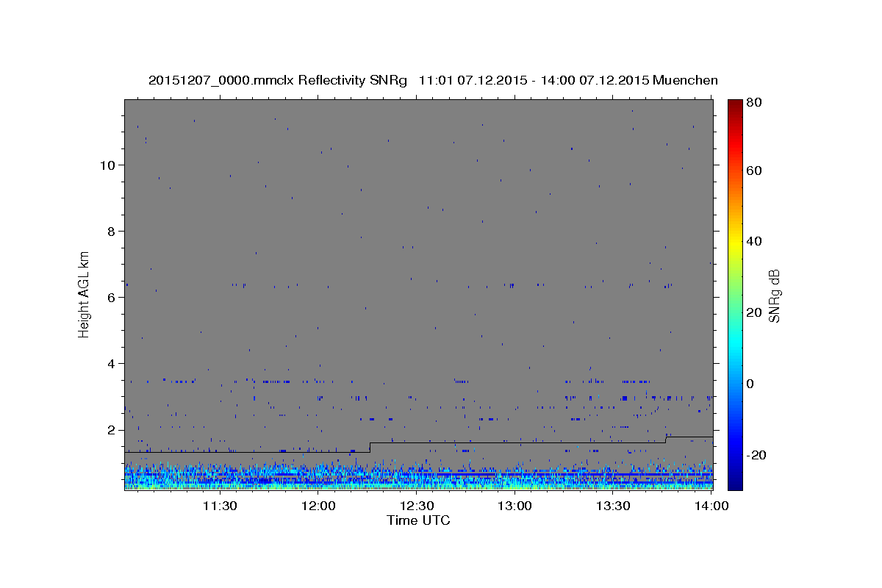This screenshot has width=882, height=588.
Task: Click the colorbar value 20
Action: tap(753, 312)
